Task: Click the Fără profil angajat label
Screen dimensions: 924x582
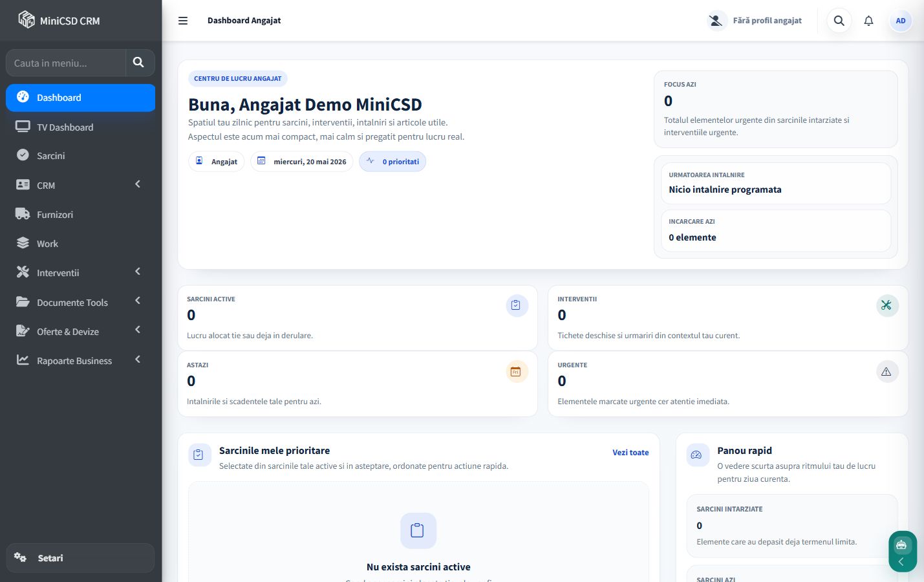Action: 767,21
